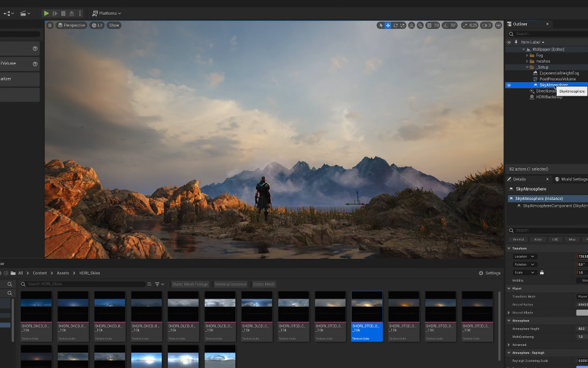Select SkyAtmosphere (Instance) in Details
Viewport: 588px width, 368px height.
[548, 198]
